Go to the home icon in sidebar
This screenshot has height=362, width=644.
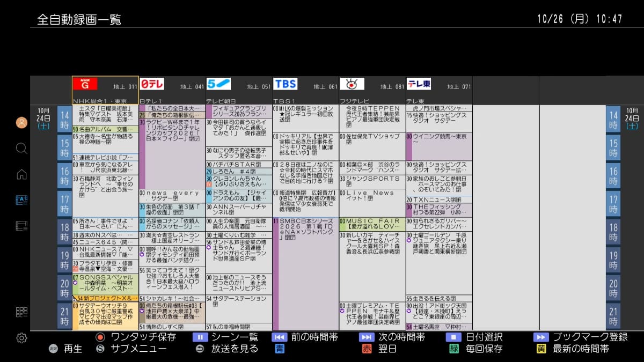point(21,174)
